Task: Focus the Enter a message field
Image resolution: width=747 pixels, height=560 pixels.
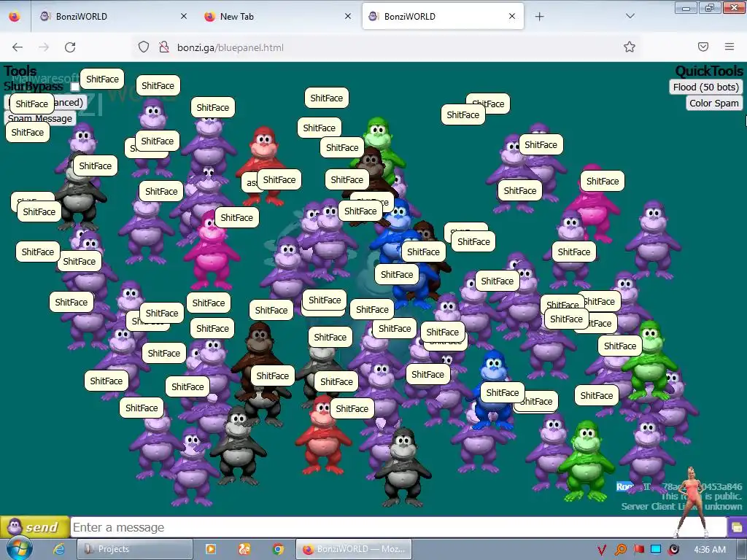Action: coord(398,528)
